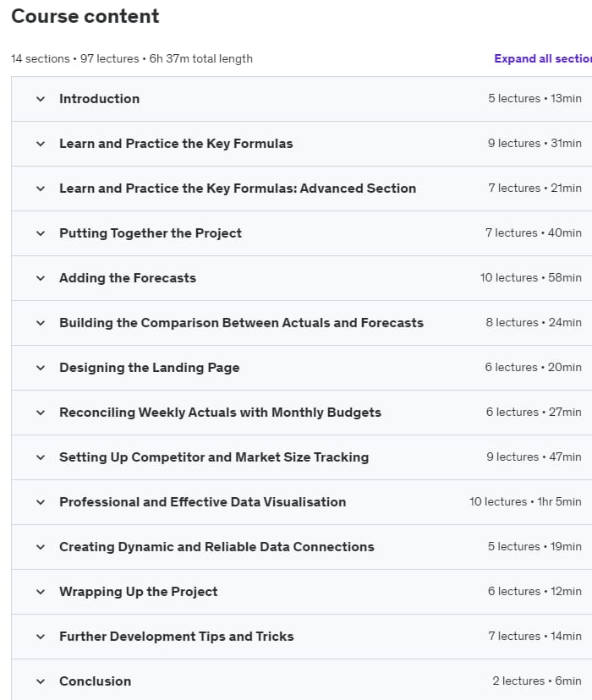Click the chevron beside Further Development Tips and Tricks
Image resolution: width=592 pixels, height=700 pixels.
(x=40, y=636)
